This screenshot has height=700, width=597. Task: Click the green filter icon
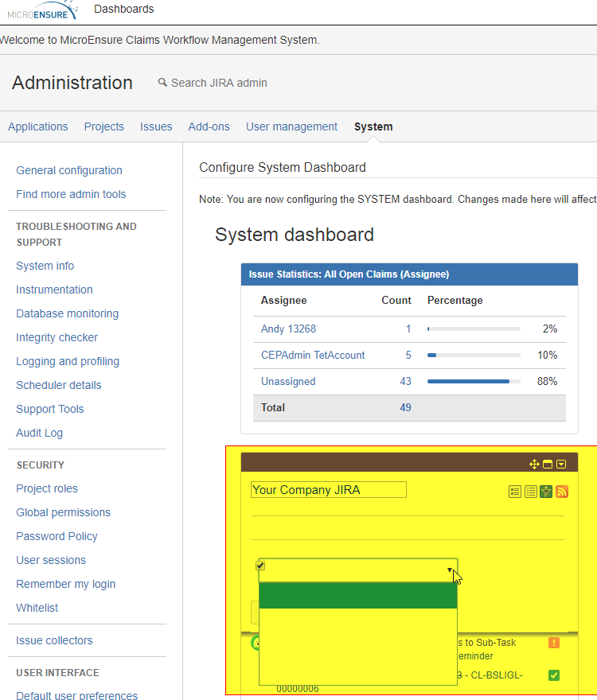546,492
